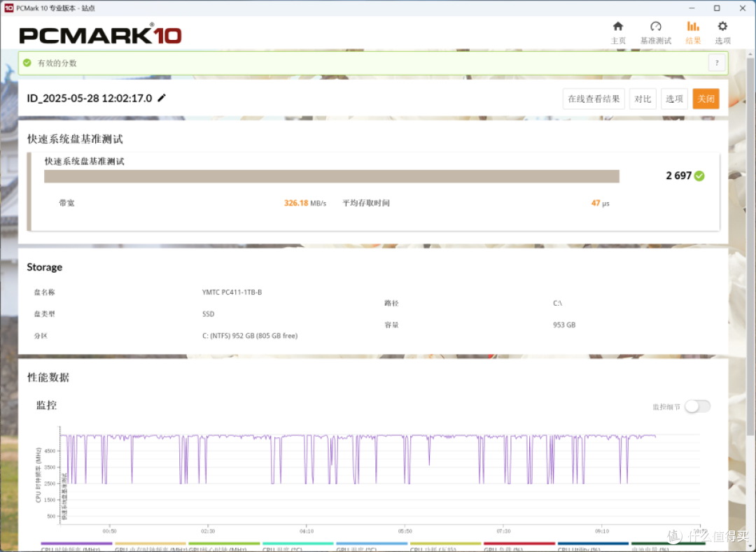Click the C:\ path value
The width and height of the screenshot is (756, 552).
[557, 303]
